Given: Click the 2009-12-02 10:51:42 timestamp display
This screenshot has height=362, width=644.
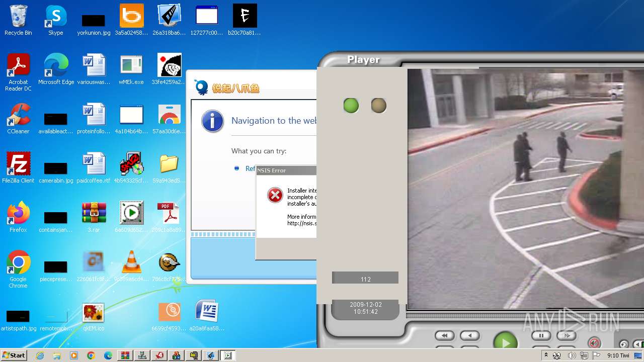Looking at the screenshot, I should [x=365, y=308].
